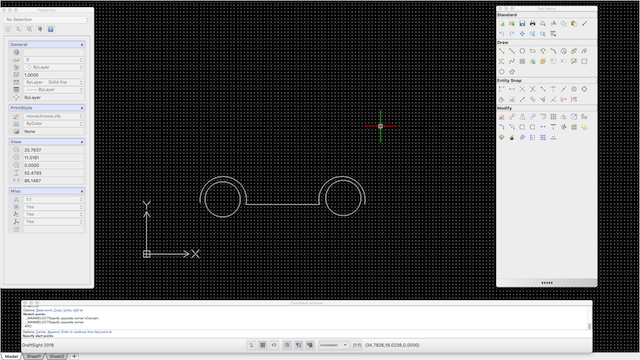This screenshot has height=360, width=640.
Task: Click the View value field 95.1467
Action: click(x=54, y=180)
